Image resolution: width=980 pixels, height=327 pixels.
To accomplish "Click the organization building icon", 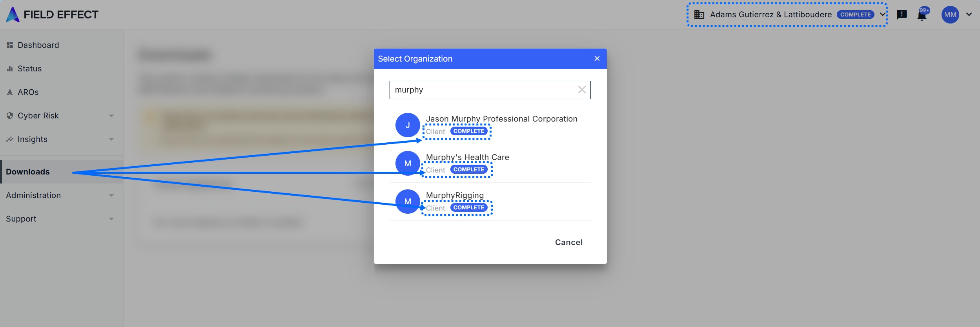I will (699, 15).
